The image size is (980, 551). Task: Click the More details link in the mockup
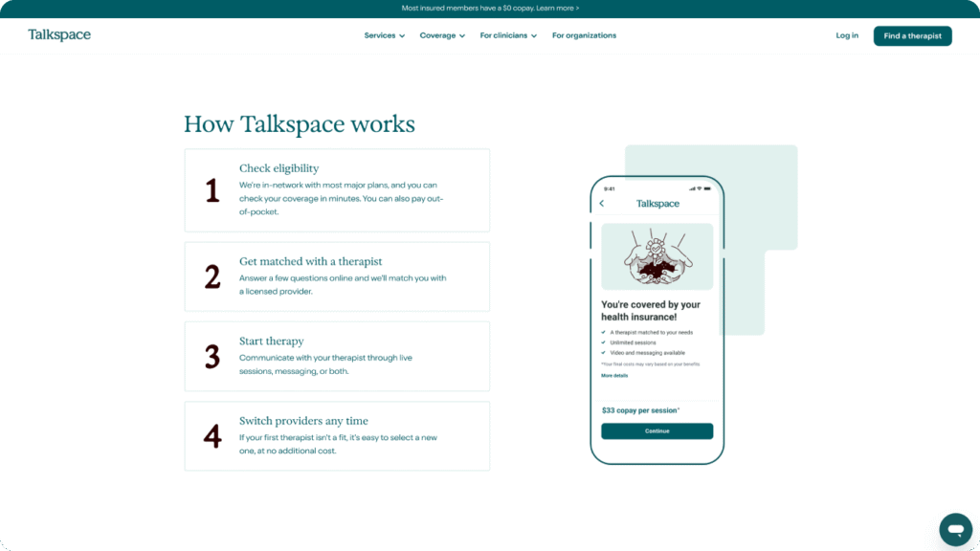coord(614,375)
